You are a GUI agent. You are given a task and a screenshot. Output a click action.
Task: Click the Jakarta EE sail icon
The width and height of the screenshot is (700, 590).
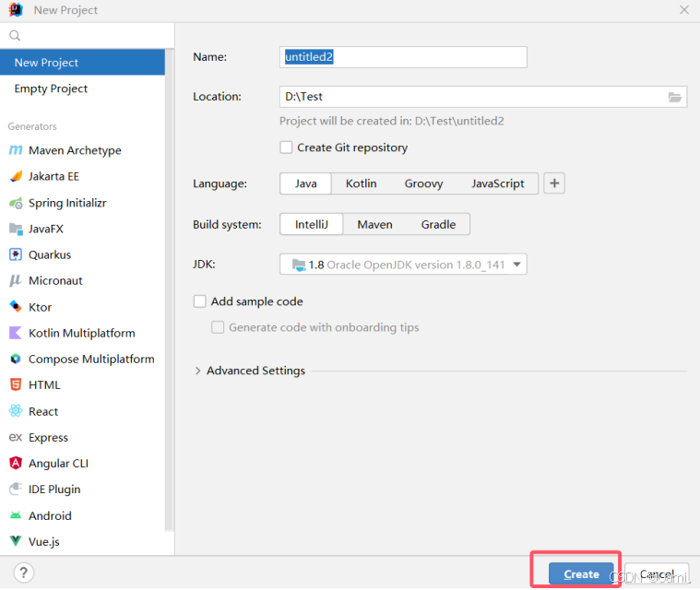pyautogui.click(x=16, y=176)
